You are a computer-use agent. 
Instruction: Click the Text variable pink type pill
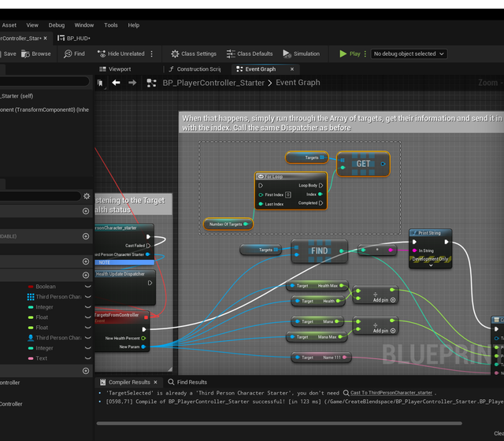31,358
